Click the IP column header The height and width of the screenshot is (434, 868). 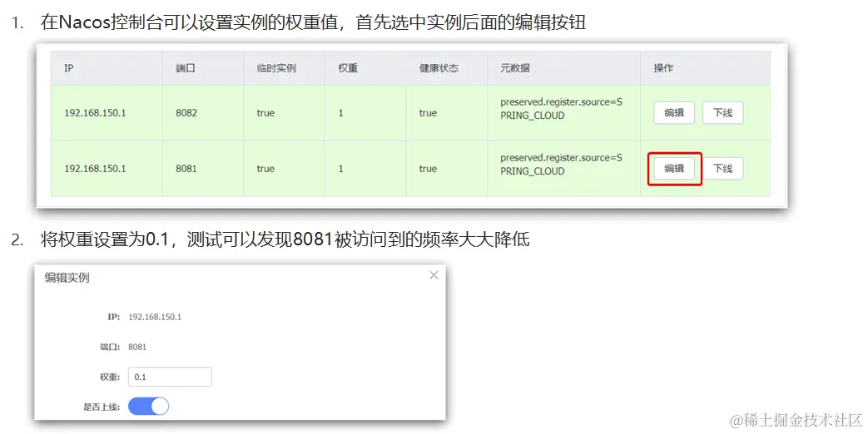pos(68,68)
